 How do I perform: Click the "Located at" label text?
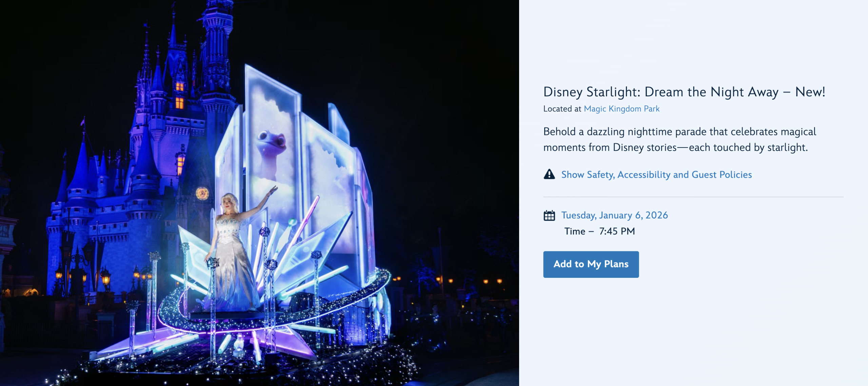coord(562,109)
